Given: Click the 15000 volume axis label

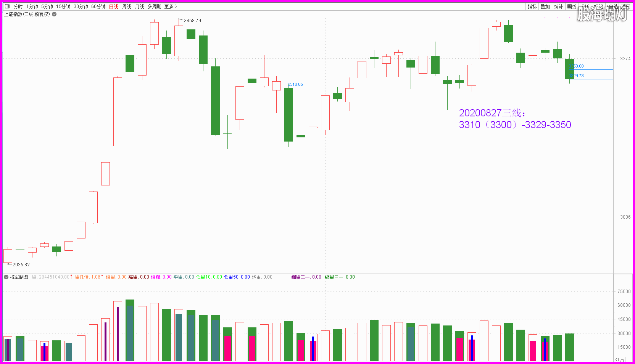Looking at the screenshot, I should tap(624, 347).
